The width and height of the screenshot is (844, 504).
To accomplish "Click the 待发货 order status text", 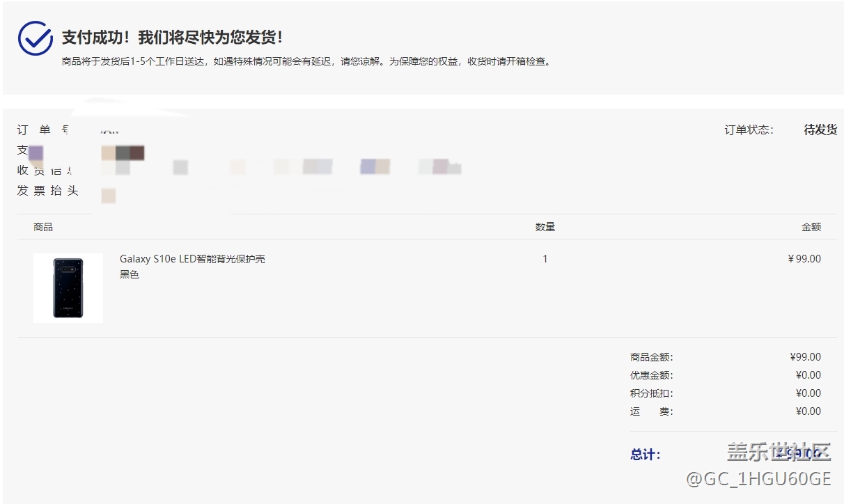I will point(820,130).
